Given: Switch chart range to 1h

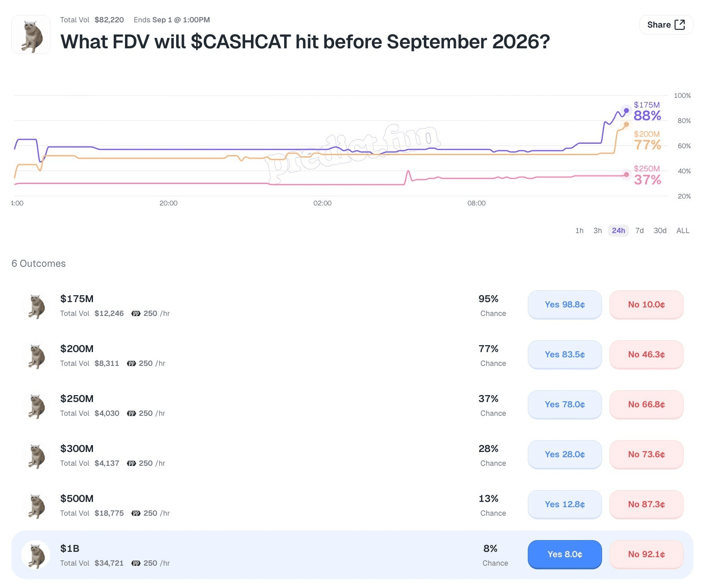Looking at the screenshot, I should pyautogui.click(x=579, y=231).
